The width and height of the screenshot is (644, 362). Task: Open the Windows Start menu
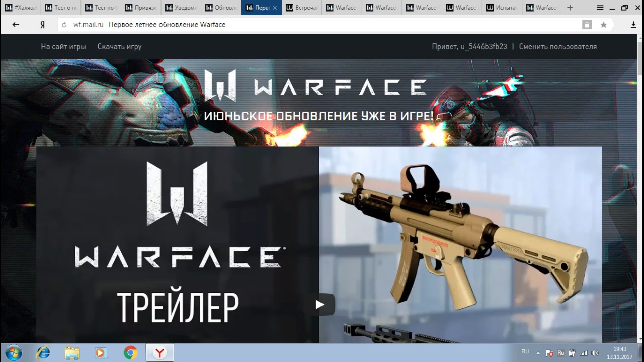pos(14,353)
